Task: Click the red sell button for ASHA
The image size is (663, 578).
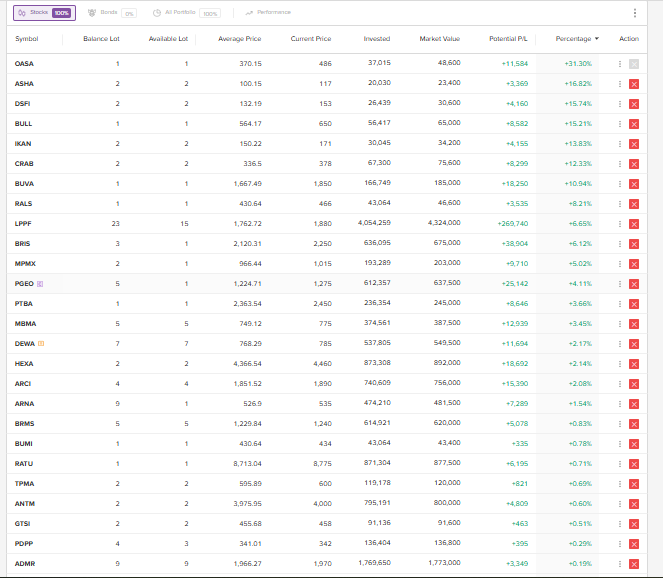Action: [x=634, y=84]
